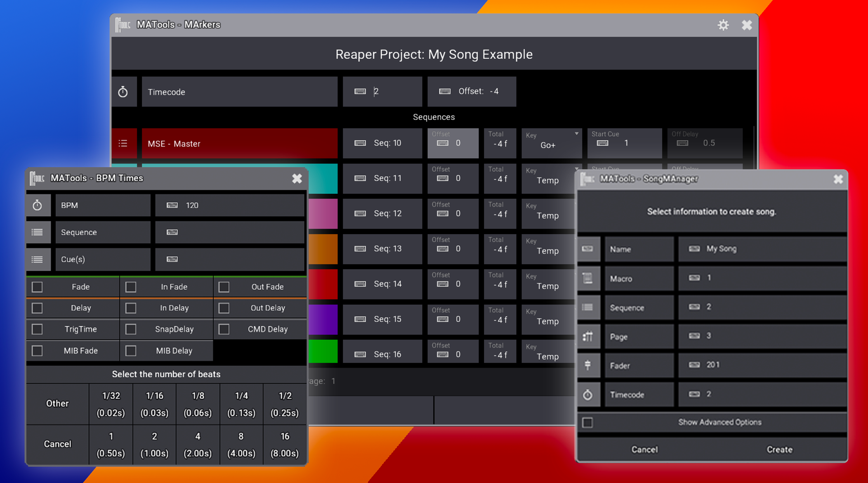The width and height of the screenshot is (868, 483).
Task: Click the list icon beside Cue(s)
Action: tap(38, 259)
